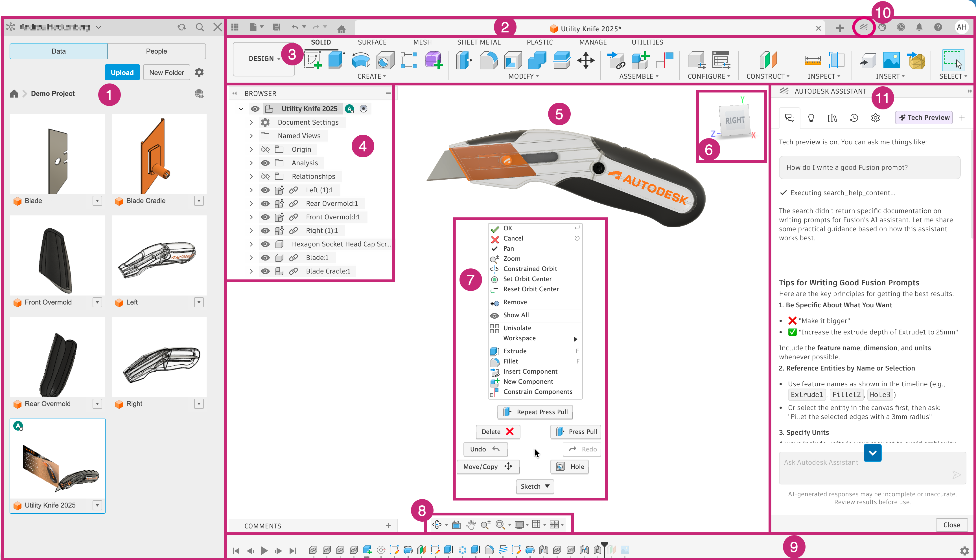Open Autodesk Assistant from the top bar icon
Image resolution: width=976 pixels, height=560 pixels.
[864, 27]
